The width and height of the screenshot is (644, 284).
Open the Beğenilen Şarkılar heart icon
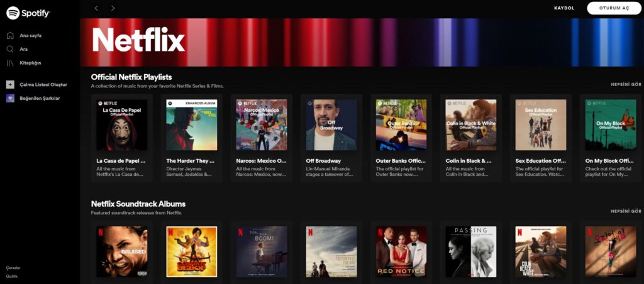pos(10,99)
